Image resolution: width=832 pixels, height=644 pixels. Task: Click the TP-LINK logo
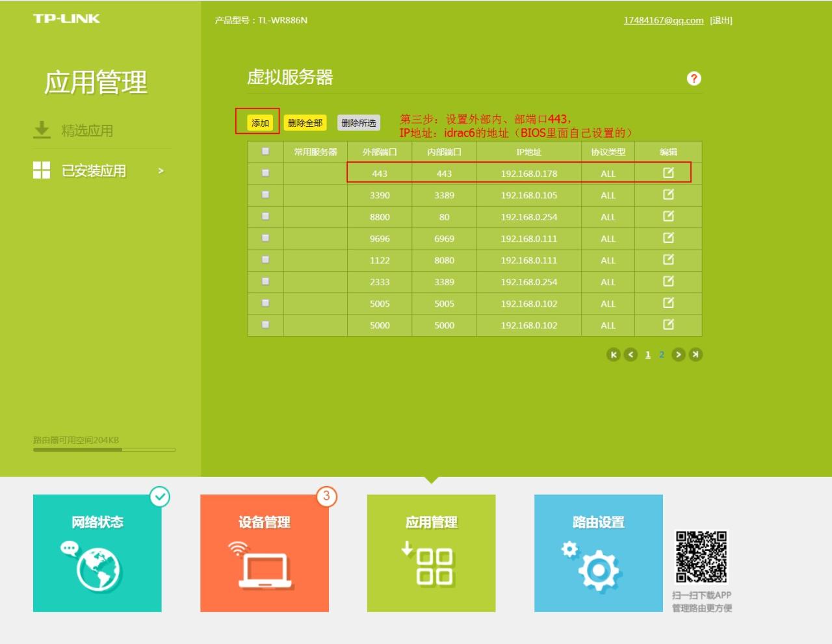(66, 18)
